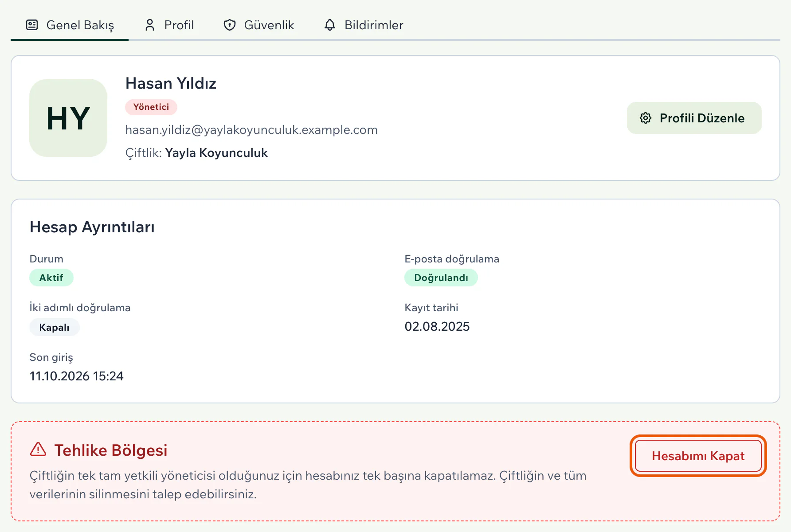Click the E-posta doğrulama label
Screen dimensions: 791x532
click(452, 259)
